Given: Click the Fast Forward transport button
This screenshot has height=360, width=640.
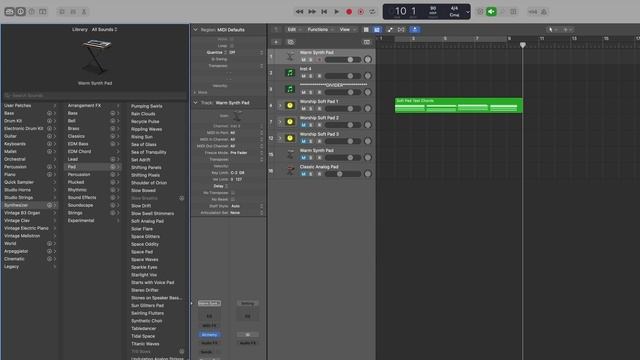Looking at the screenshot, I should pyautogui.click(x=312, y=12).
